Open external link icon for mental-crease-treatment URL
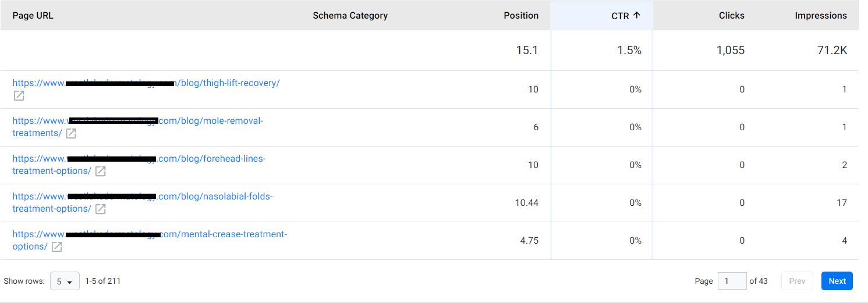This screenshot has height=303, width=868. [56, 247]
